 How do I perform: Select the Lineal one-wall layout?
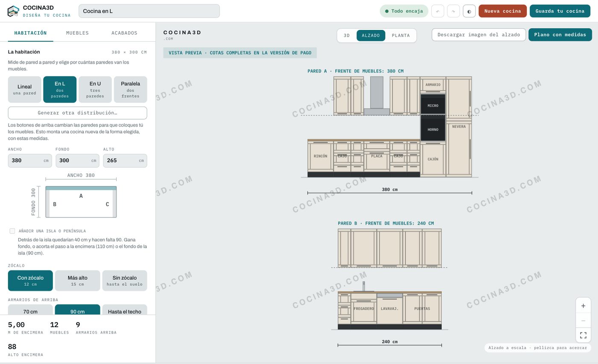[x=24, y=89]
